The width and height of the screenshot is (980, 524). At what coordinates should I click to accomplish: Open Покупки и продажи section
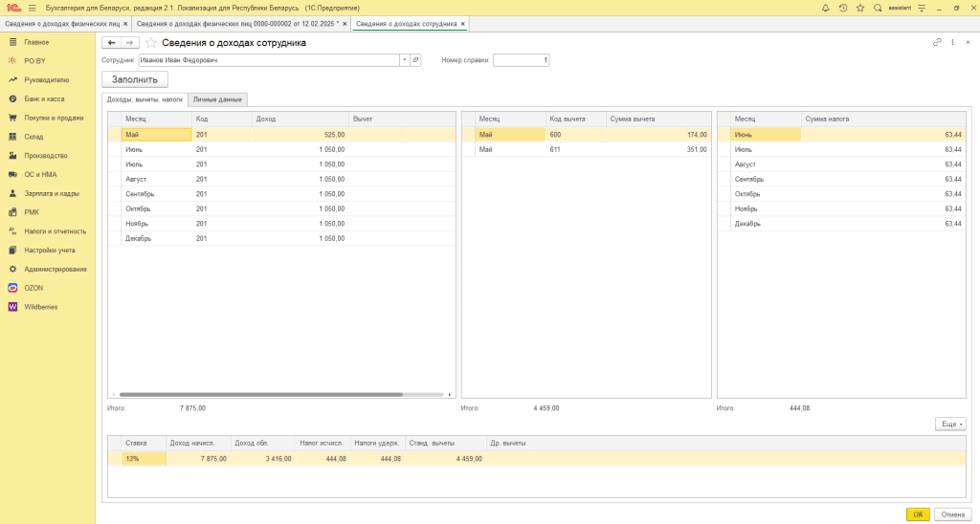pos(54,118)
